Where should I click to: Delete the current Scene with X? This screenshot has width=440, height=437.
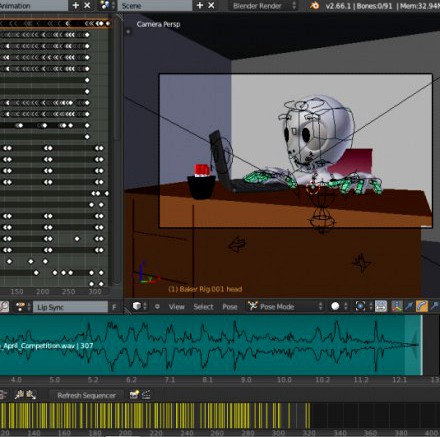tap(211, 5)
